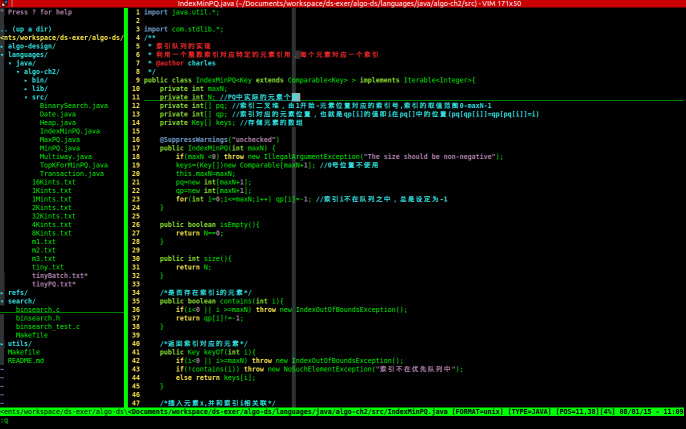
Task: Open binsearch.h in the search folder
Action: [x=38, y=318]
